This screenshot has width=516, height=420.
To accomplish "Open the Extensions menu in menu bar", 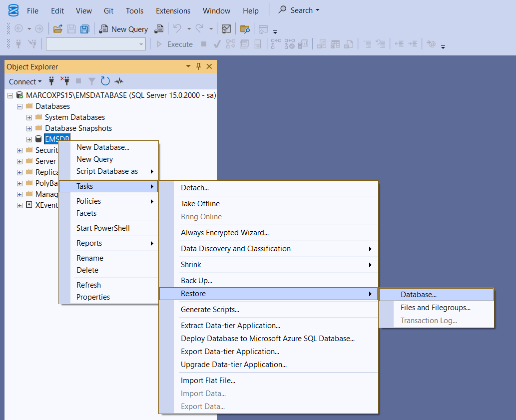I will pos(173,10).
